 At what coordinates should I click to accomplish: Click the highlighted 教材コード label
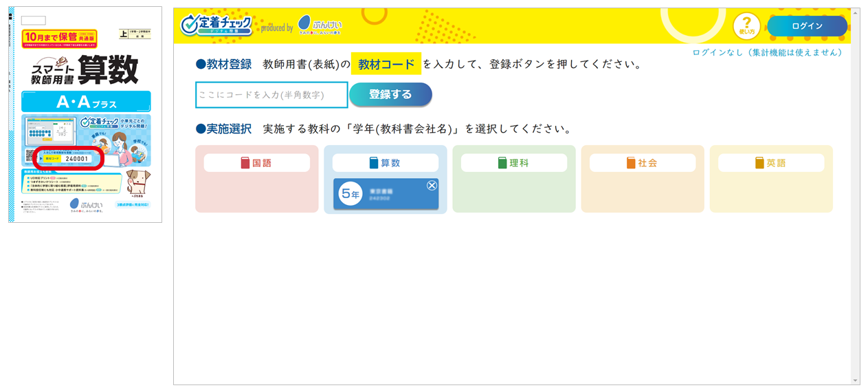(x=386, y=65)
